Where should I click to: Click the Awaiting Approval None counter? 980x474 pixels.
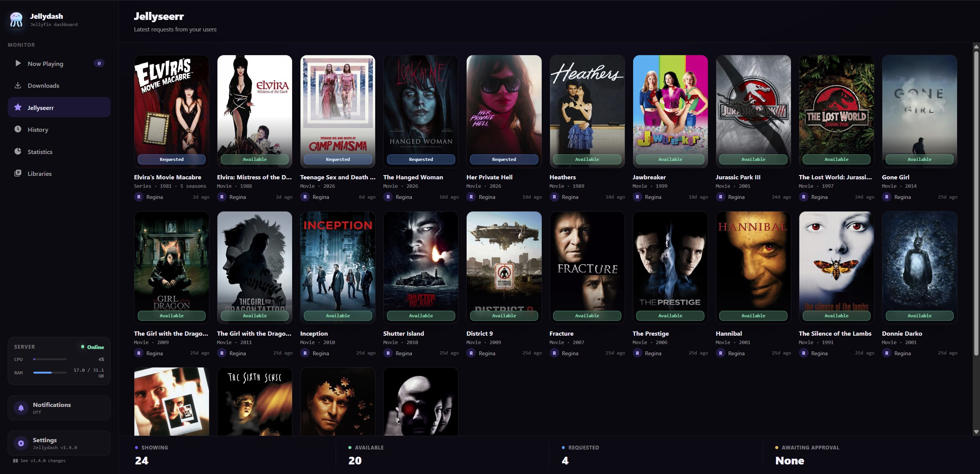[x=807, y=455]
